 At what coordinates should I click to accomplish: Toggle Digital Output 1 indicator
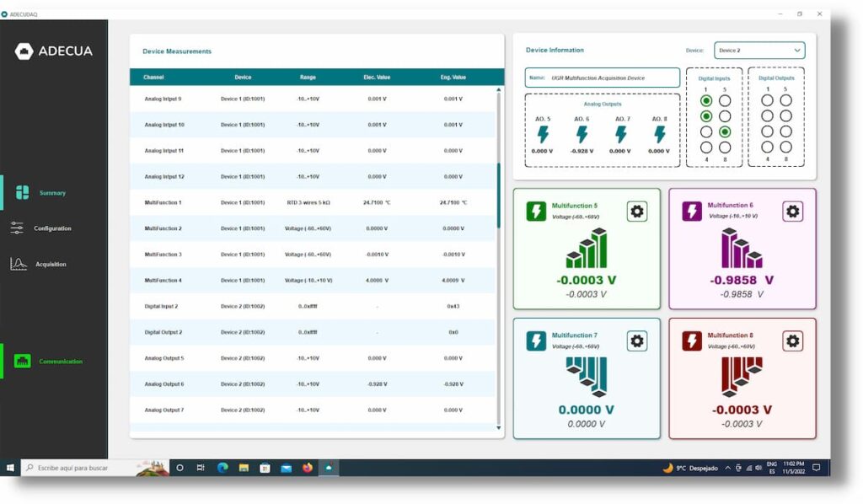pyautogui.click(x=767, y=100)
